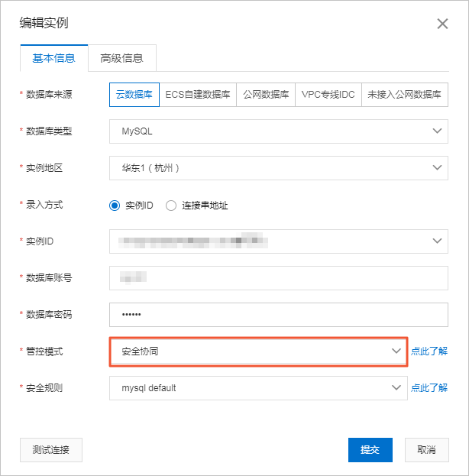
Task: Expand the 实例地区 华东1（杭州）dropdown
Action: 279,168
